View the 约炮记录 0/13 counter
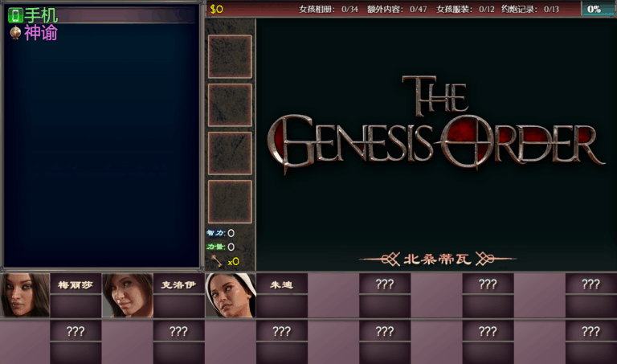This screenshot has width=617, height=364. click(529, 9)
